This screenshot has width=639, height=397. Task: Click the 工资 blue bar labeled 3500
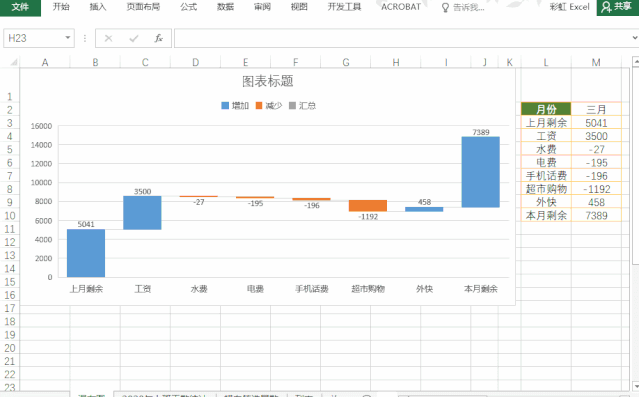click(142, 213)
